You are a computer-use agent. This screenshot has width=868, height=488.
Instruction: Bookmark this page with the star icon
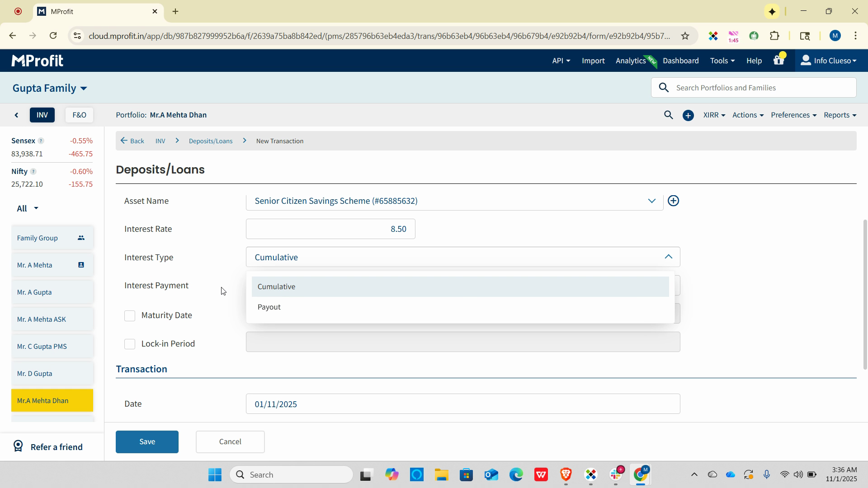[685, 36]
